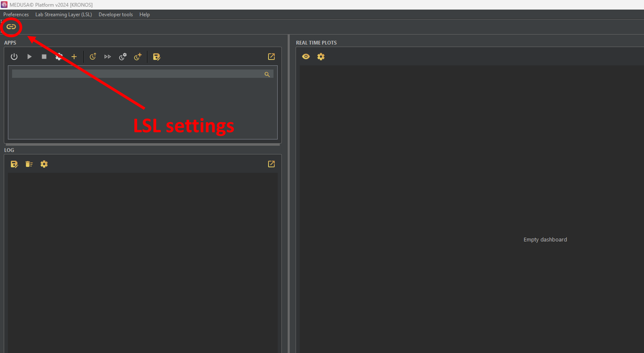Open the clock with gear session config icon
Image resolution: width=644 pixels, height=353 pixels.
[x=123, y=57]
